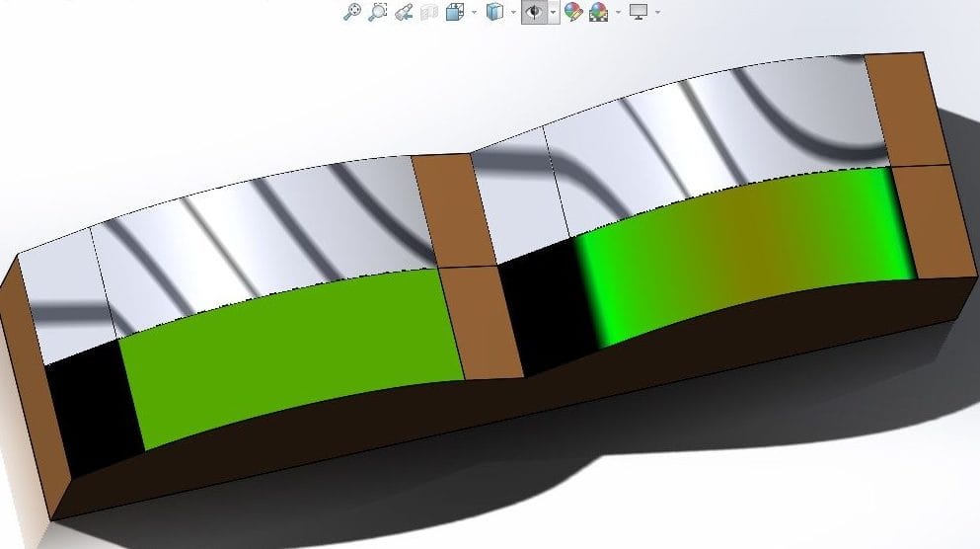Open the Edit Appearance color tool

click(x=573, y=12)
